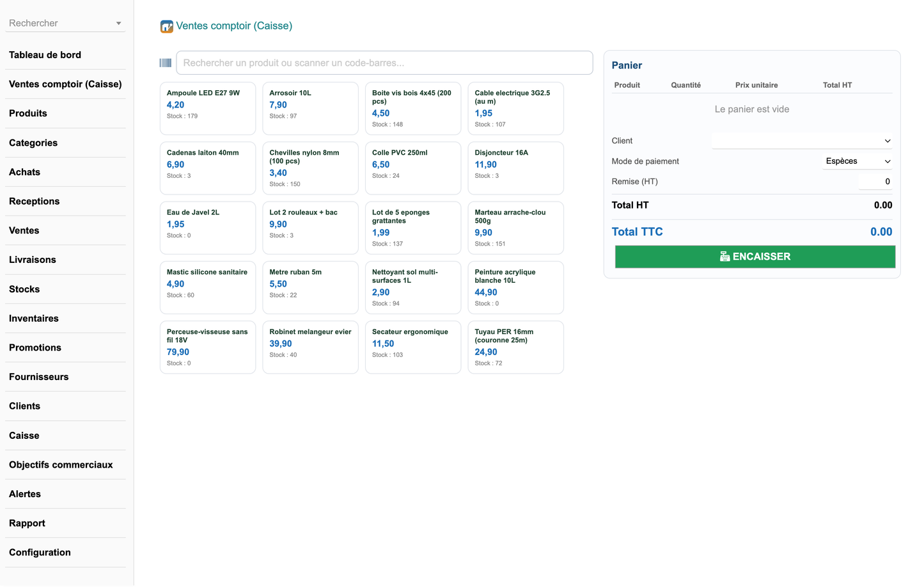Select Eau de Javel 2L product card
This screenshot has height=588, width=924.
tap(208, 228)
